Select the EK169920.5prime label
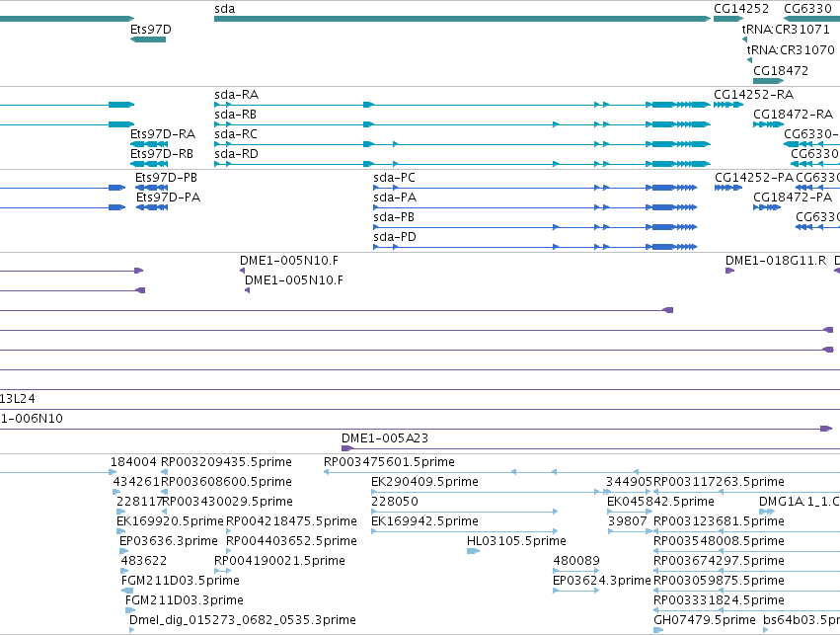The height and width of the screenshot is (635, 840). 170,521
